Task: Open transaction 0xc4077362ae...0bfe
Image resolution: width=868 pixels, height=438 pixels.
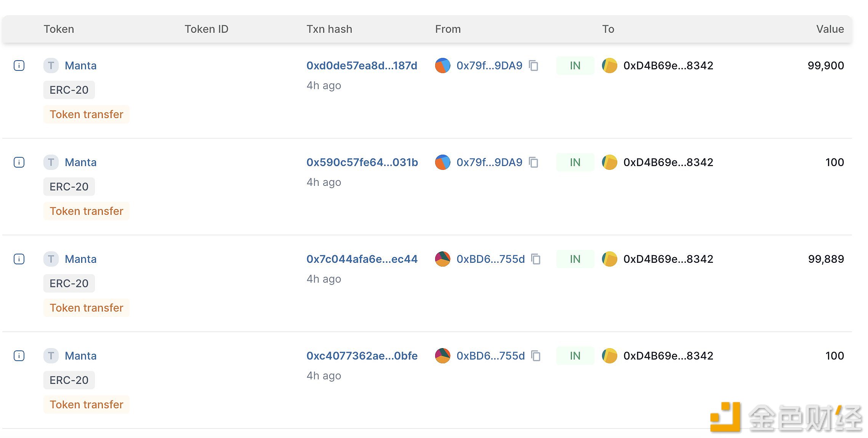Action: point(362,356)
